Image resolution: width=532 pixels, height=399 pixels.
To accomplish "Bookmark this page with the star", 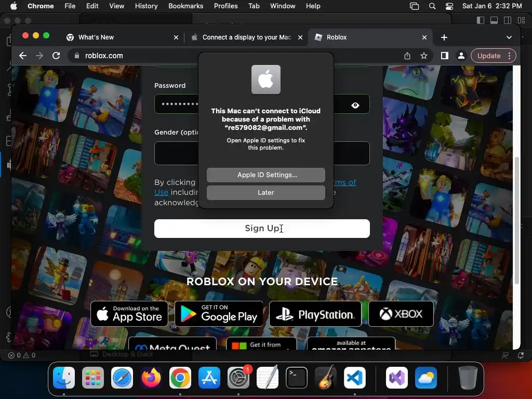I will [424, 56].
